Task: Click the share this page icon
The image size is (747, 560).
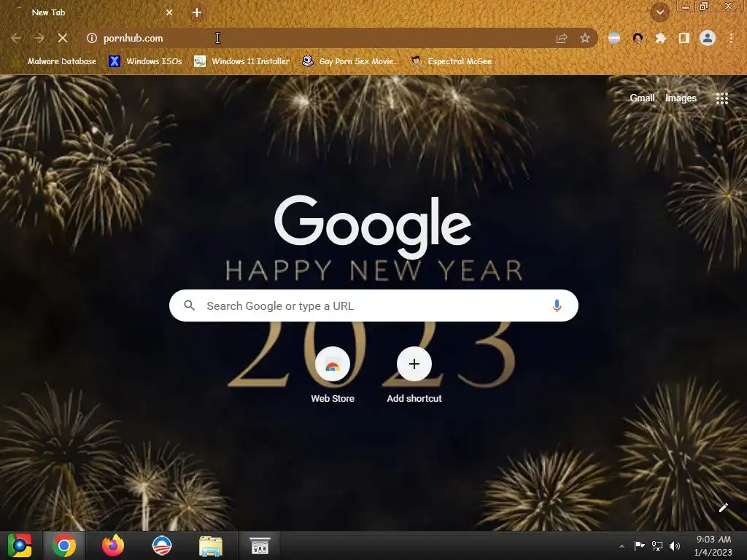Action: tap(562, 38)
